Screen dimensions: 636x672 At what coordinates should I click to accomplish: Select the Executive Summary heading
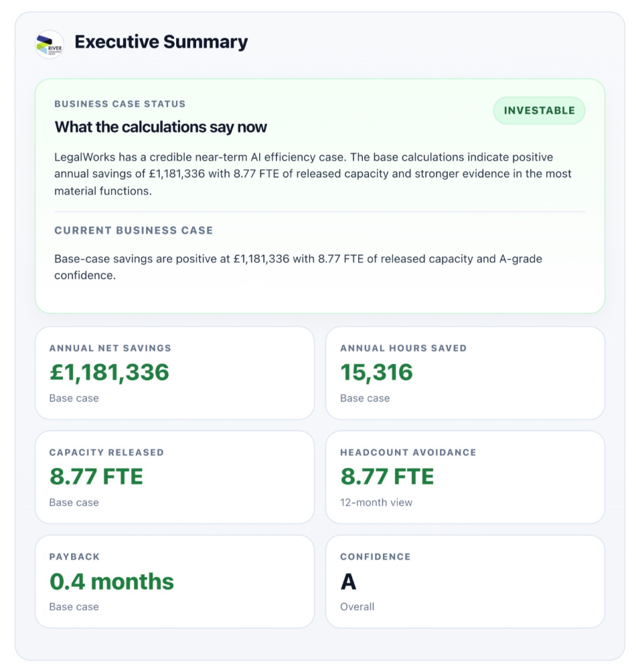[x=161, y=42]
